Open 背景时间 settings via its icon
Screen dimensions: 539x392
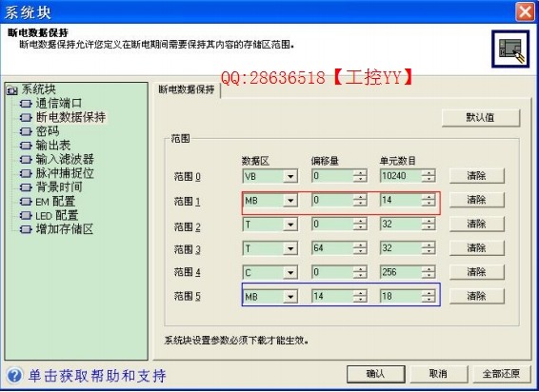click(x=26, y=187)
